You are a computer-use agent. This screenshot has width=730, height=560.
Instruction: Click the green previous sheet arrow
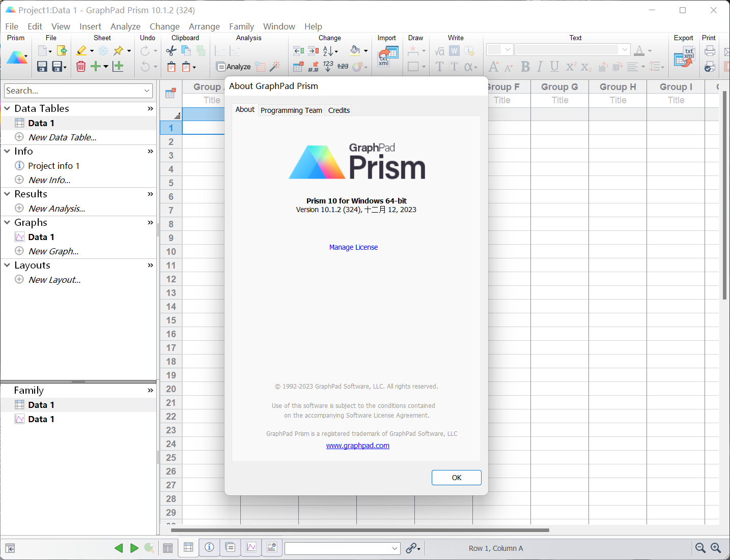pyautogui.click(x=119, y=548)
